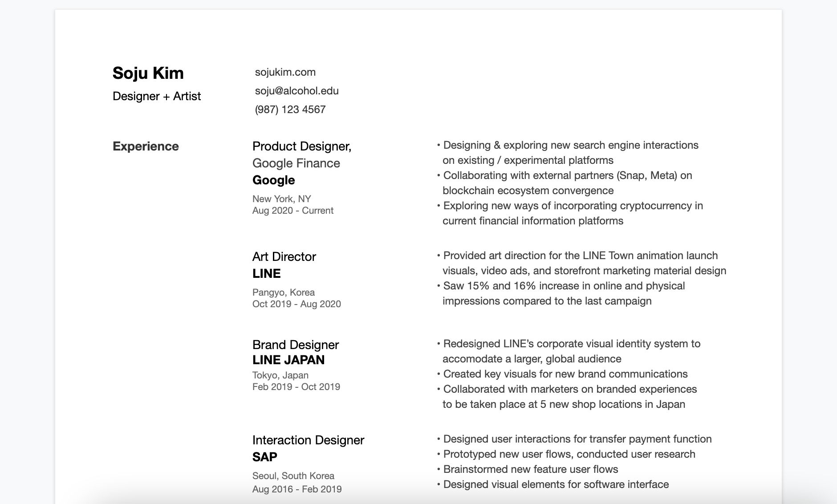Click the SAP company name
This screenshot has height=504, width=837.
click(x=265, y=457)
